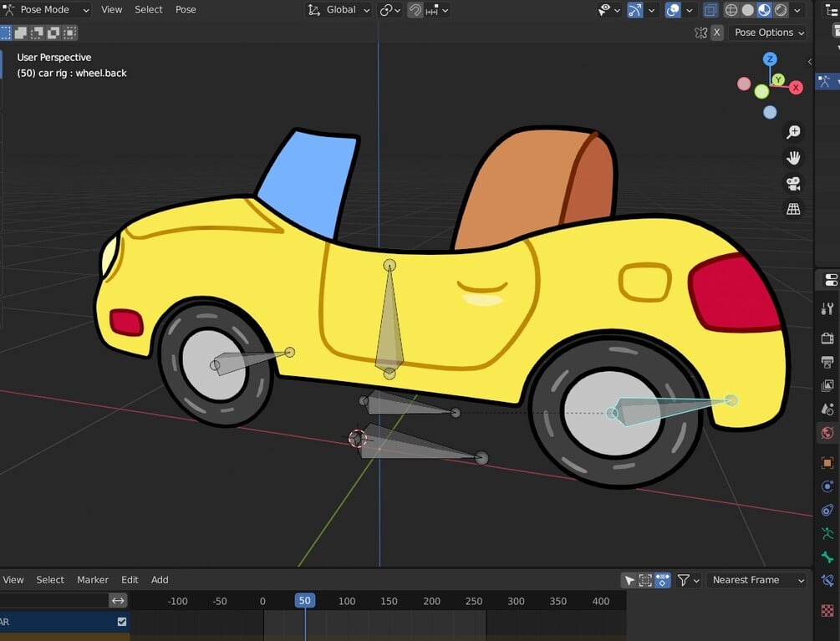Toggle X-Ray display in the viewport header
Image resolution: width=840 pixels, height=641 pixels.
tap(710, 10)
